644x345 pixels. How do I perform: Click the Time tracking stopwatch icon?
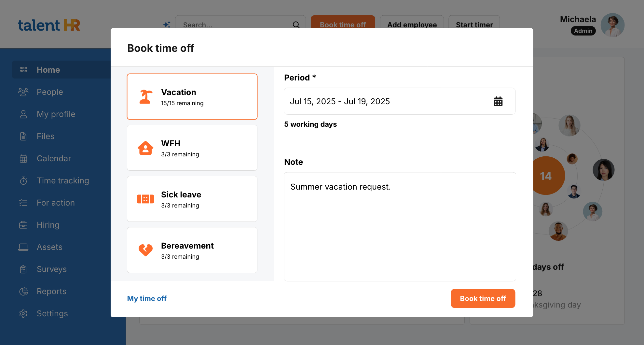[23, 180]
